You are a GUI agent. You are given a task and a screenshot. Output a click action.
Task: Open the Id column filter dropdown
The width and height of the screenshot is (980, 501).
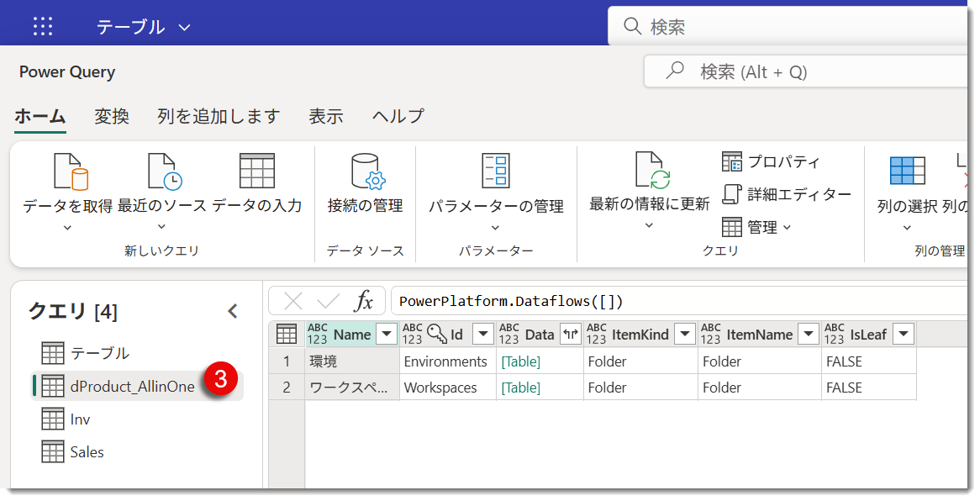[482, 334]
